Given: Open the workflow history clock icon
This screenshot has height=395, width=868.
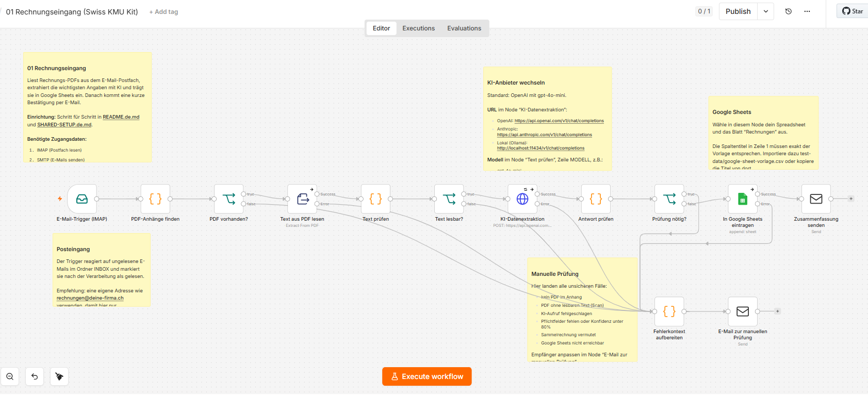Looking at the screenshot, I should click(x=789, y=11).
